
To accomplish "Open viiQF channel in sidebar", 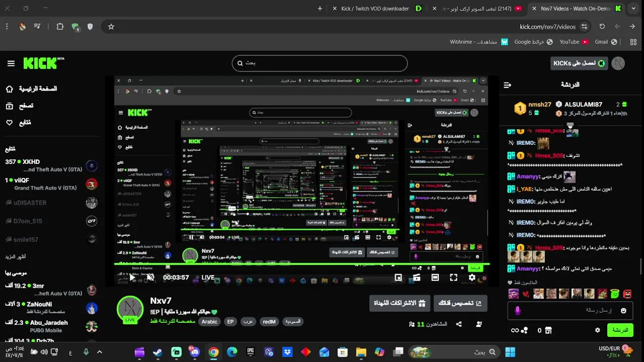I will (50, 184).
